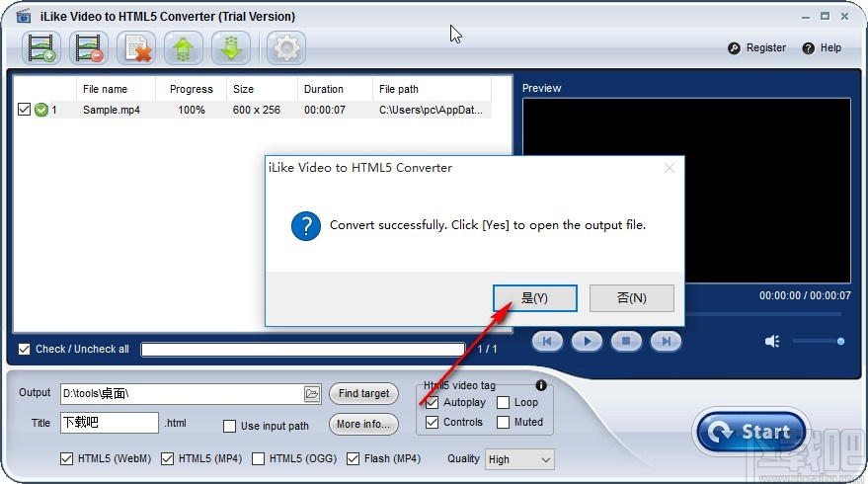Stop the preview playback
The image size is (868, 484).
pyautogui.click(x=626, y=341)
